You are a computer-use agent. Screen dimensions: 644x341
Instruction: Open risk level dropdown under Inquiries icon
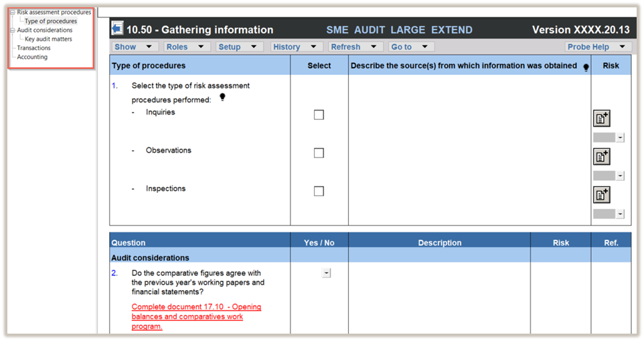[x=620, y=137]
